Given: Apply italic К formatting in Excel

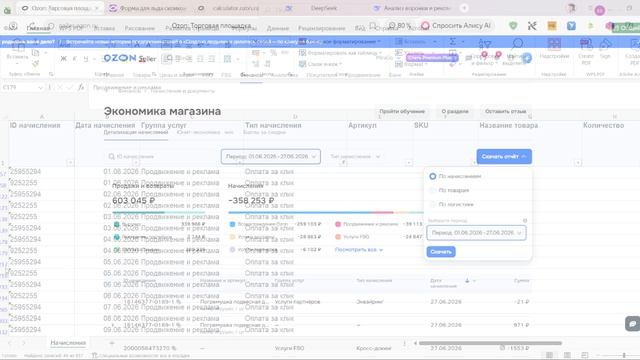Looking at the screenshot, I should pos(75,59).
